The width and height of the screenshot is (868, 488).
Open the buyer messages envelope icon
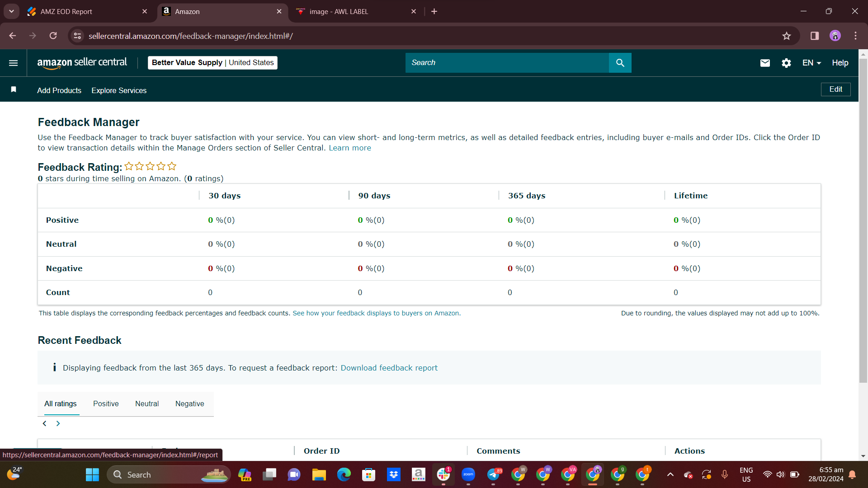coord(765,63)
